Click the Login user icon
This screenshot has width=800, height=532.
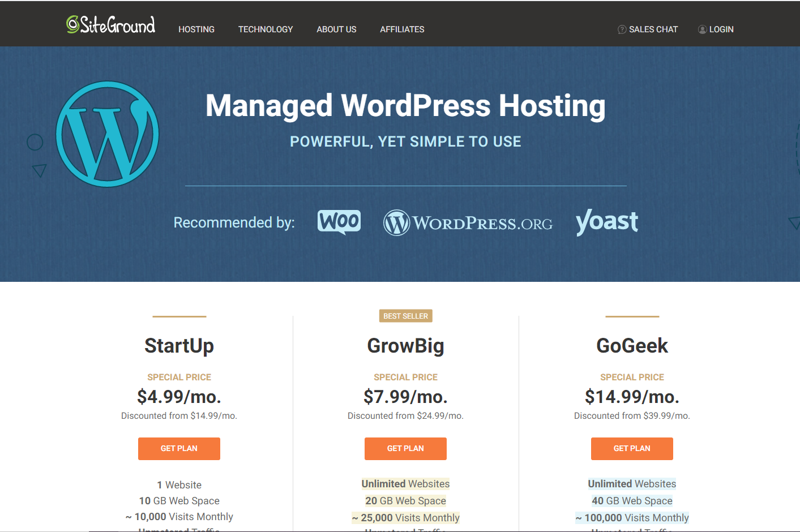click(702, 29)
